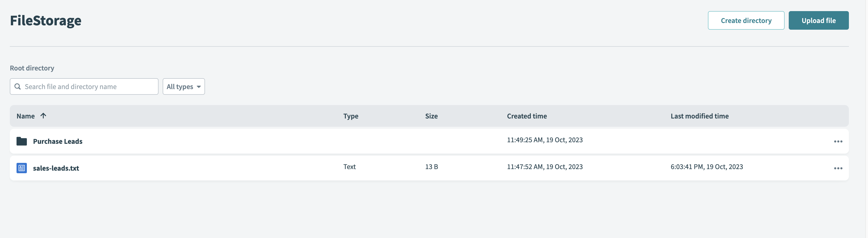
Task: Open the Purchase Leads directory
Action: click(x=58, y=141)
